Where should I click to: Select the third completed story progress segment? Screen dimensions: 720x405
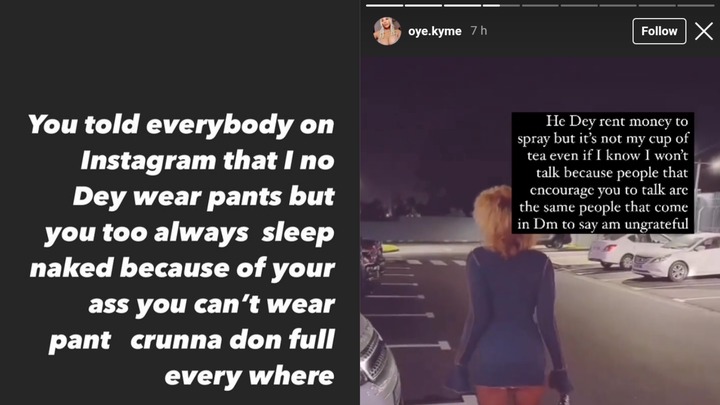(462, 6)
